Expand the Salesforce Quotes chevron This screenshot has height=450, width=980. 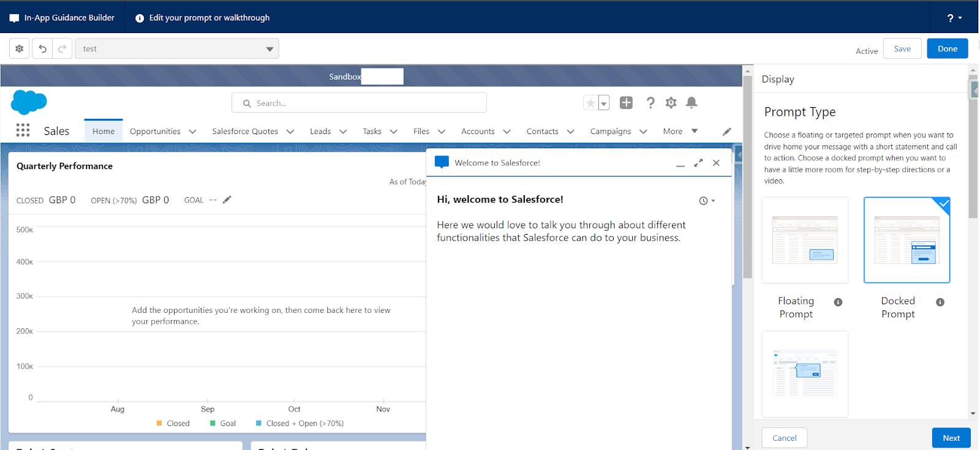pyautogui.click(x=290, y=132)
